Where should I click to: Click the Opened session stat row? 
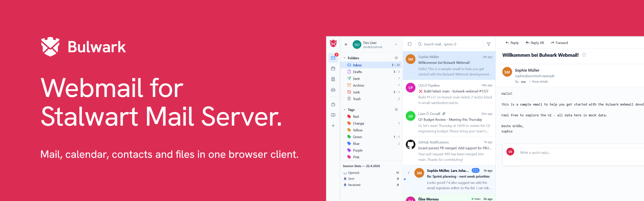pos(371,173)
